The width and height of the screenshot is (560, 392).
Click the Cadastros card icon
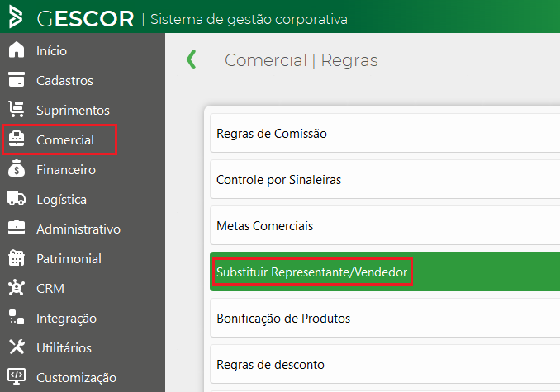point(17,79)
